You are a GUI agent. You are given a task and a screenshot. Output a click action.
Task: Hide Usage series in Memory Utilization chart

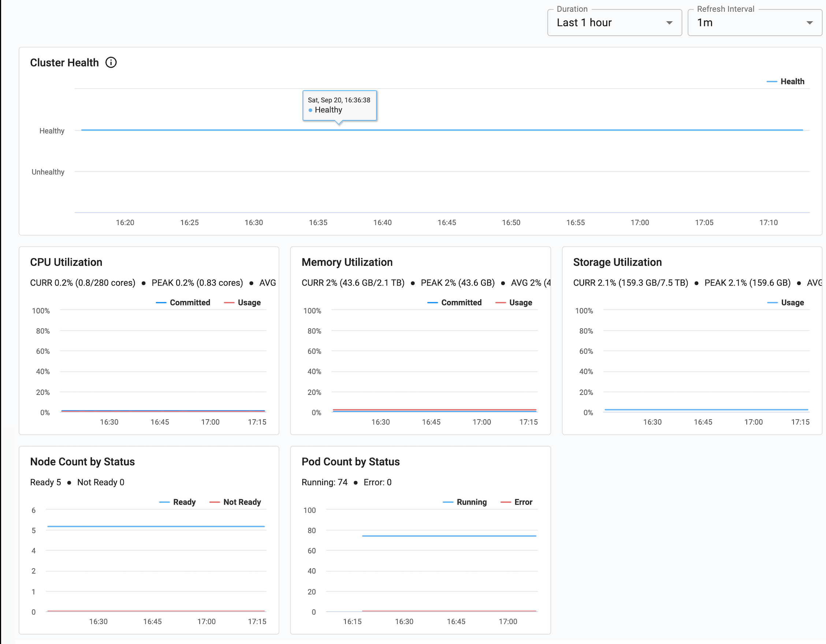[520, 303]
